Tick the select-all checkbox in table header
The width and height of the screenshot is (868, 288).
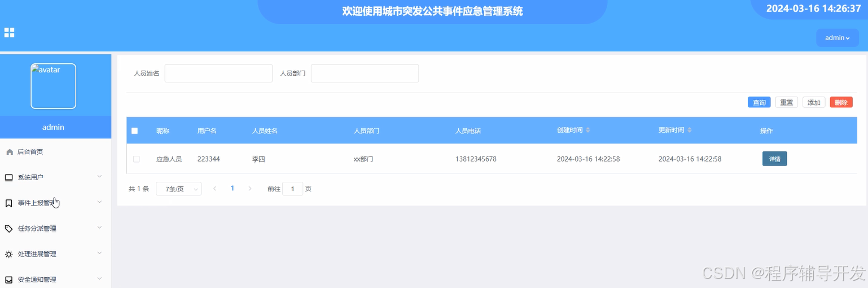point(134,131)
